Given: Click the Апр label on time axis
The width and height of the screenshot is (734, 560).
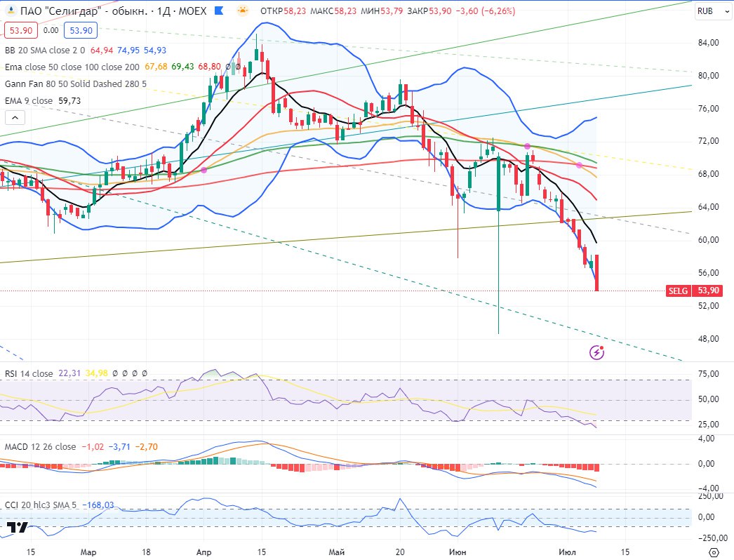Looking at the screenshot, I should tap(203, 552).
